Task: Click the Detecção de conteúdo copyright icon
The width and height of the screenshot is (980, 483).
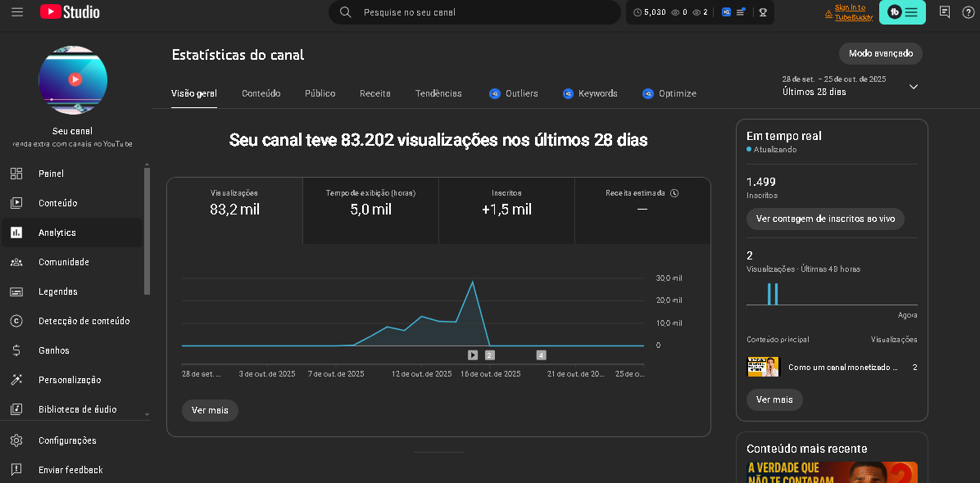Action: point(16,321)
